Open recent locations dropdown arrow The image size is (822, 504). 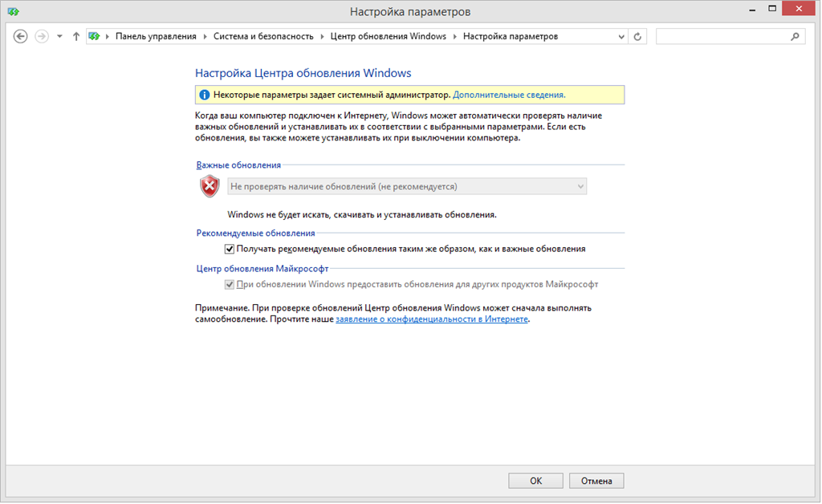tap(59, 36)
